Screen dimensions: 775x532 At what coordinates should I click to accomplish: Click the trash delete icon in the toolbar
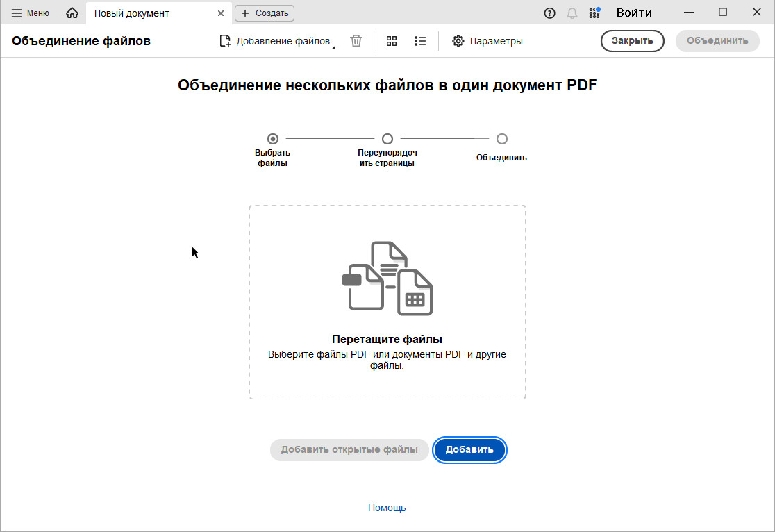click(356, 41)
